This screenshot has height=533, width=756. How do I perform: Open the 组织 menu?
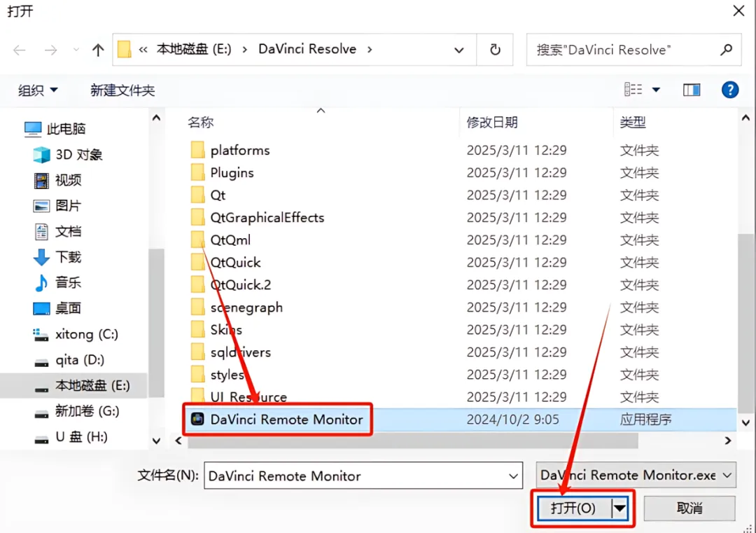pyautogui.click(x=38, y=90)
